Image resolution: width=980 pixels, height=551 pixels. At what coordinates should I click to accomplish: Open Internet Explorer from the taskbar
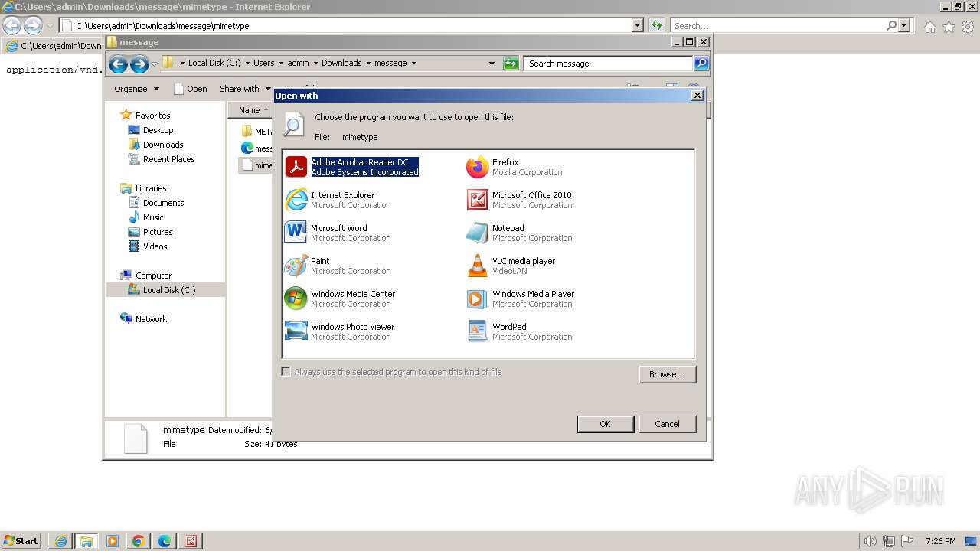point(60,541)
